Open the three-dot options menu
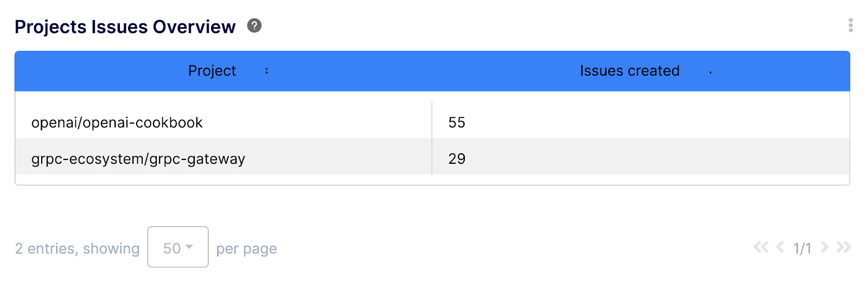This screenshot has height=282, width=868. tap(850, 25)
